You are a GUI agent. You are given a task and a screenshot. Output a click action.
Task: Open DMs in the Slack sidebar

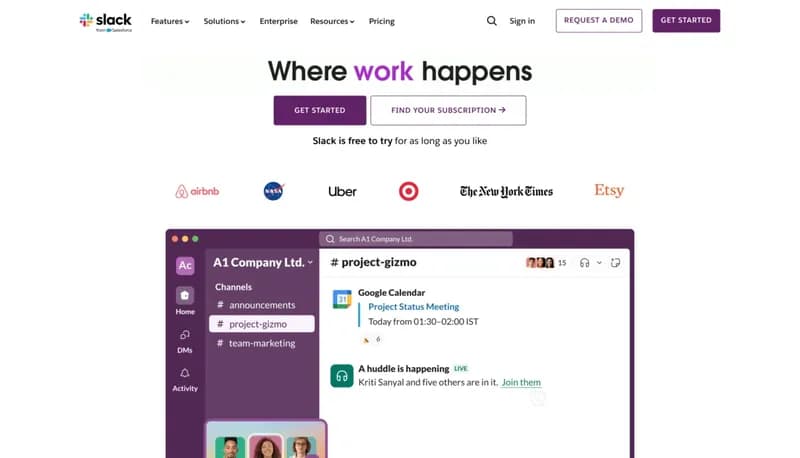click(185, 341)
